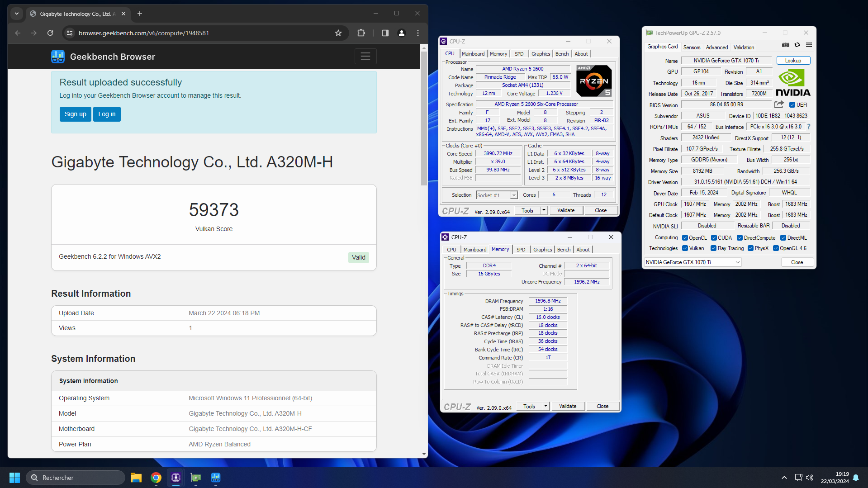Image resolution: width=868 pixels, height=488 pixels.
Task: Click the BIOS version share/export icon
Action: (x=779, y=104)
